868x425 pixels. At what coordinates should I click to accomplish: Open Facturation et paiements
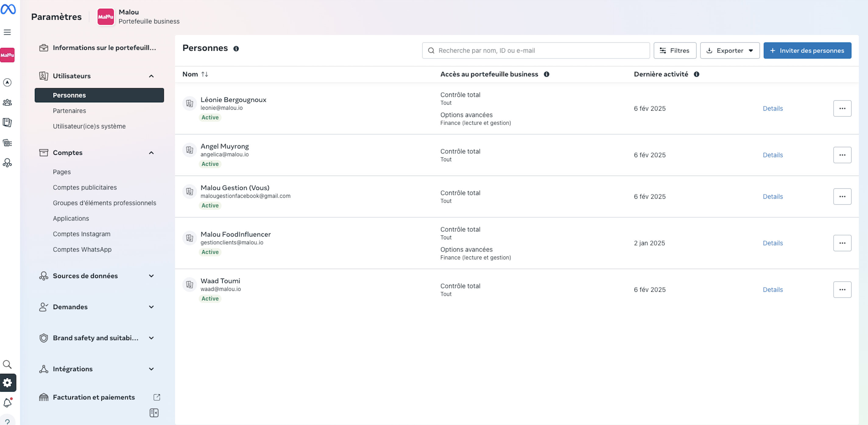click(94, 397)
